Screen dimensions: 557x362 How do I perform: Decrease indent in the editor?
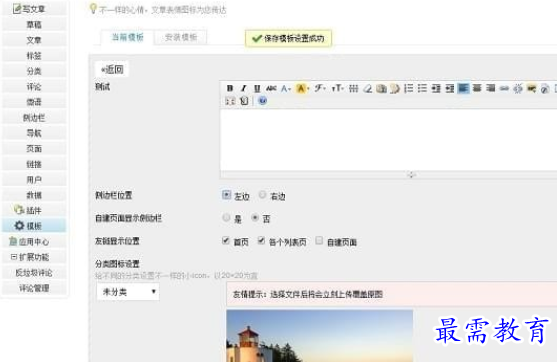click(450, 88)
